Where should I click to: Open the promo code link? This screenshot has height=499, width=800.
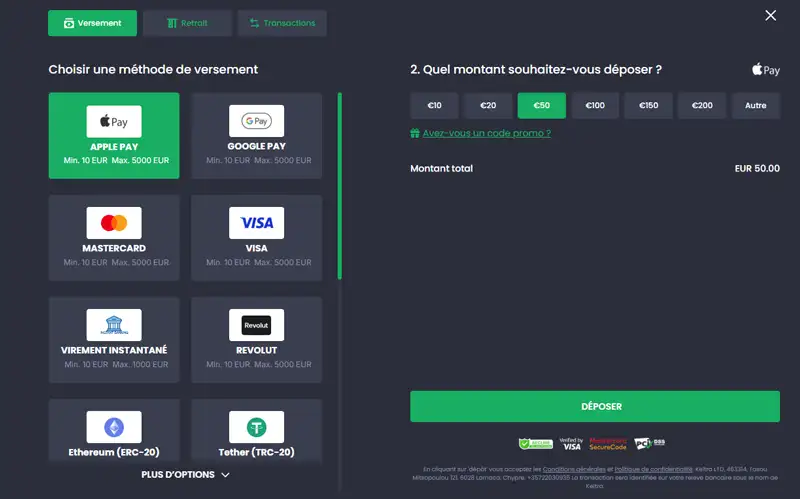click(487, 133)
